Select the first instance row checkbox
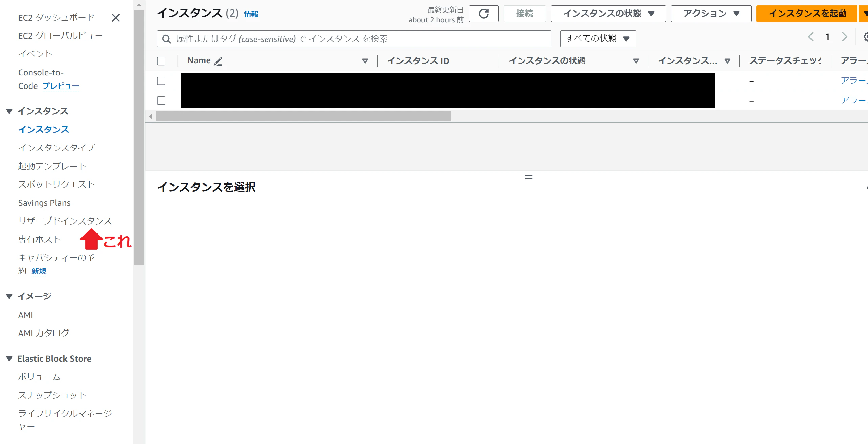868x444 pixels. [x=161, y=81]
